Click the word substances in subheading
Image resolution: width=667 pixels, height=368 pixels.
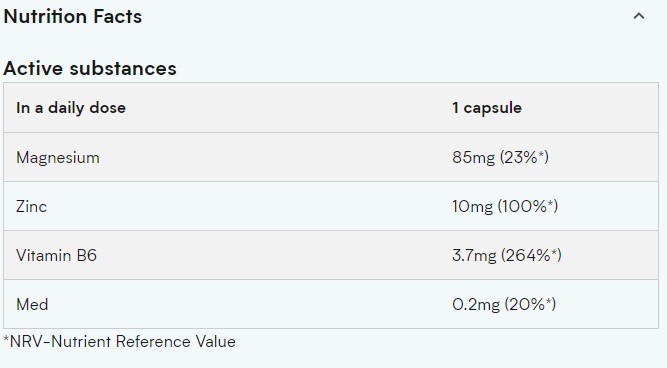click(x=123, y=68)
